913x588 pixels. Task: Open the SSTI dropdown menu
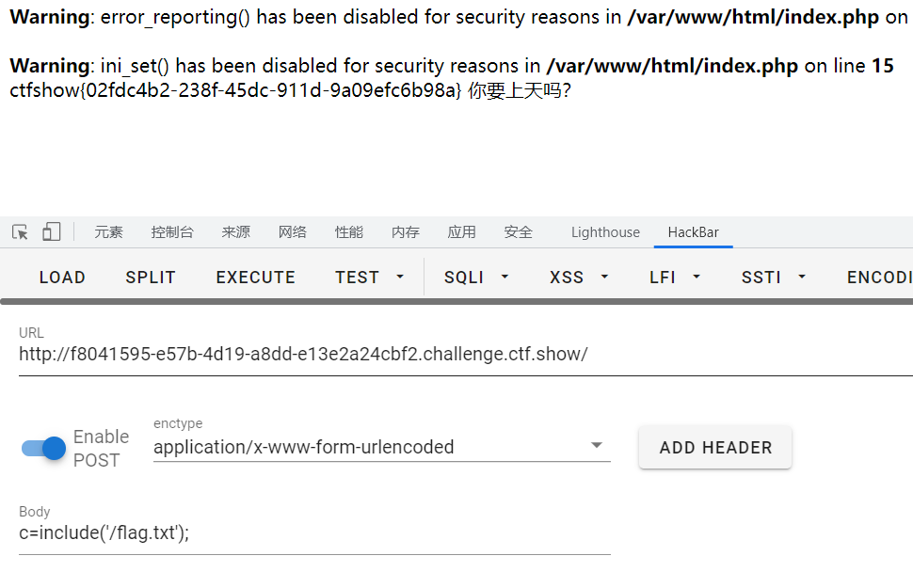point(774,278)
